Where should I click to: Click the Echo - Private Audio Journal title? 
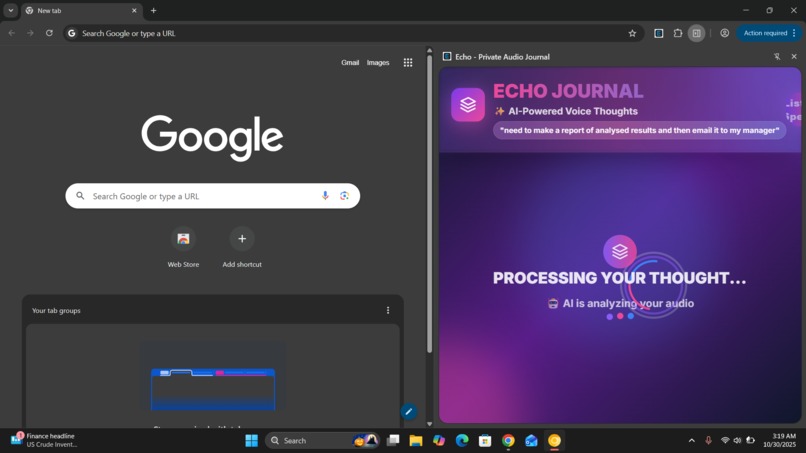point(502,57)
